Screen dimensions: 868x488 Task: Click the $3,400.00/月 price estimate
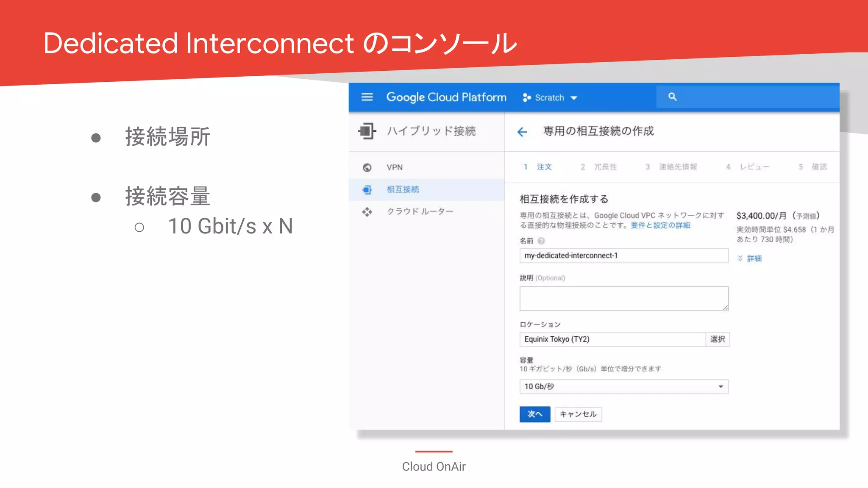(x=762, y=216)
